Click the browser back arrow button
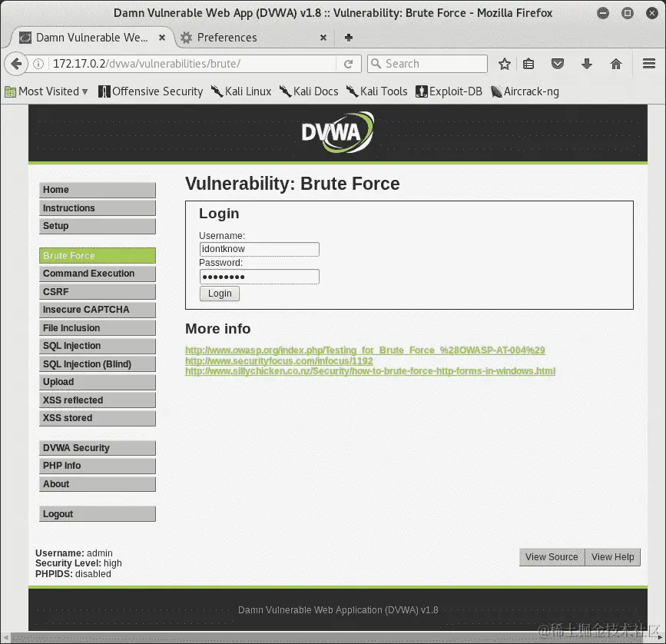The image size is (666, 644). pyautogui.click(x=16, y=64)
